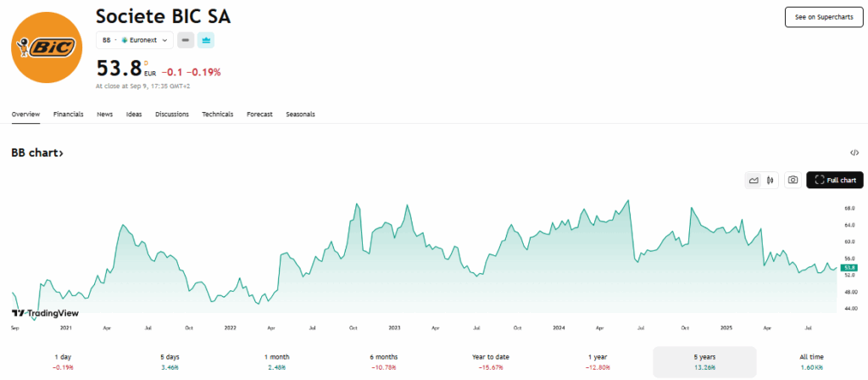Open the Seasonals tab
Viewport: 868px width, 380px height.
point(300,115)
